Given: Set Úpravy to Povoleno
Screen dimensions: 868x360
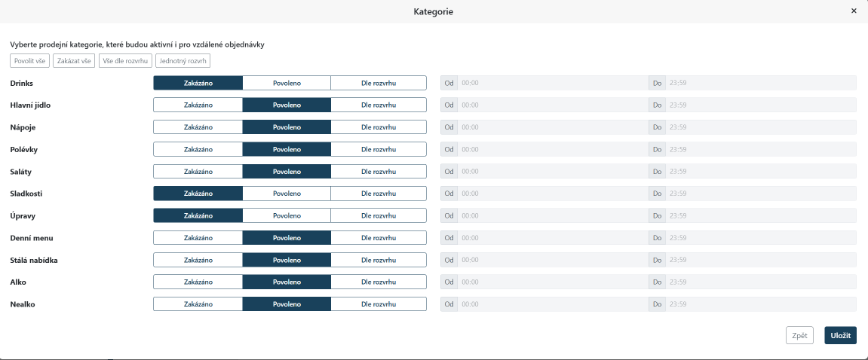Looking at the screenshot, I should click(x=287, y=216).
